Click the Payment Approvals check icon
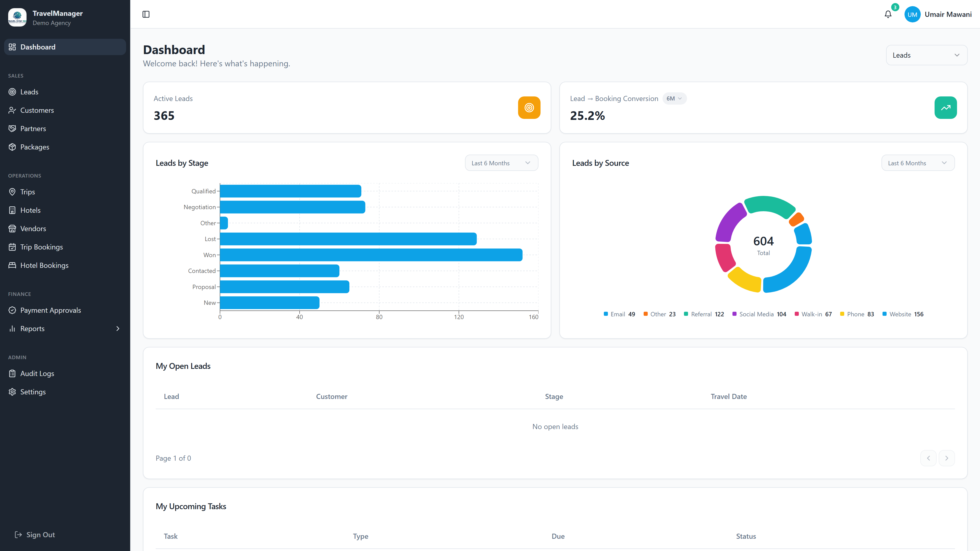Image resolution: width=980 pixels, height=551 pixels. pos(12,310)
